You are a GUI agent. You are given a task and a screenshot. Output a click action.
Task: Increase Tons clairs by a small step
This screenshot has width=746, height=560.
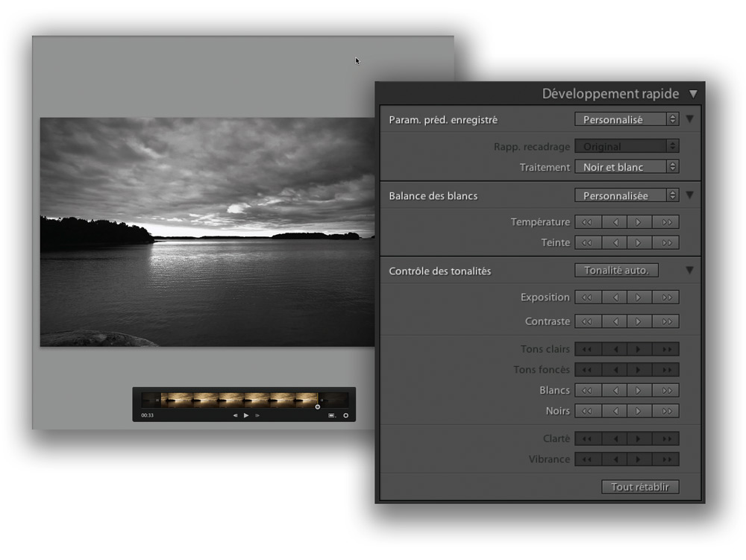(639, 349)
